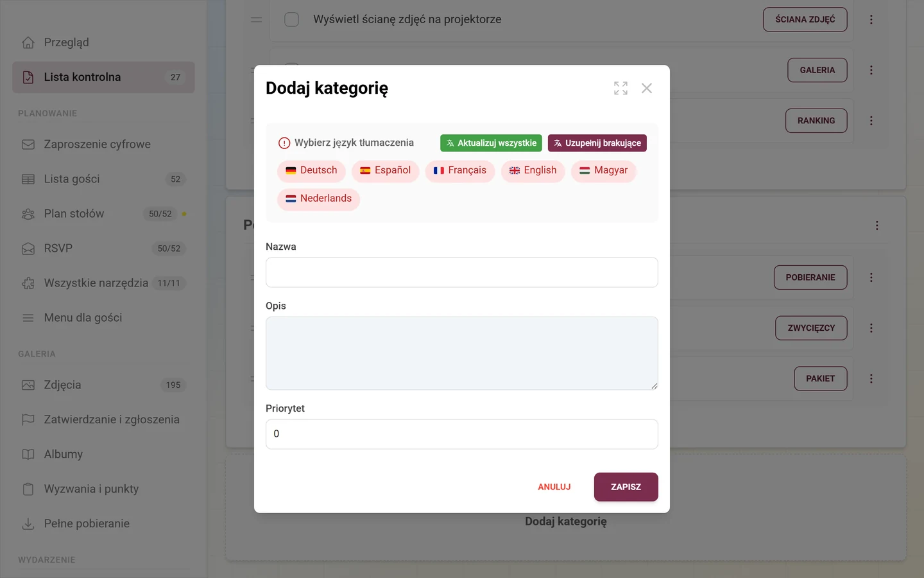The width and height of the screenshot is (924, 578).
Task: Click the Zdjęcia gallery icon
Action: [28, 385]
